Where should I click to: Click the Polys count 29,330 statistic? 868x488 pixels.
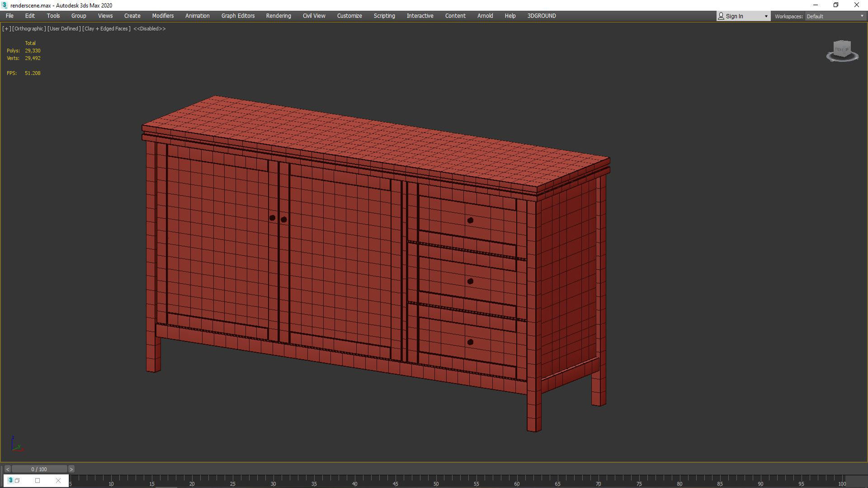click(x=33, y=51)
